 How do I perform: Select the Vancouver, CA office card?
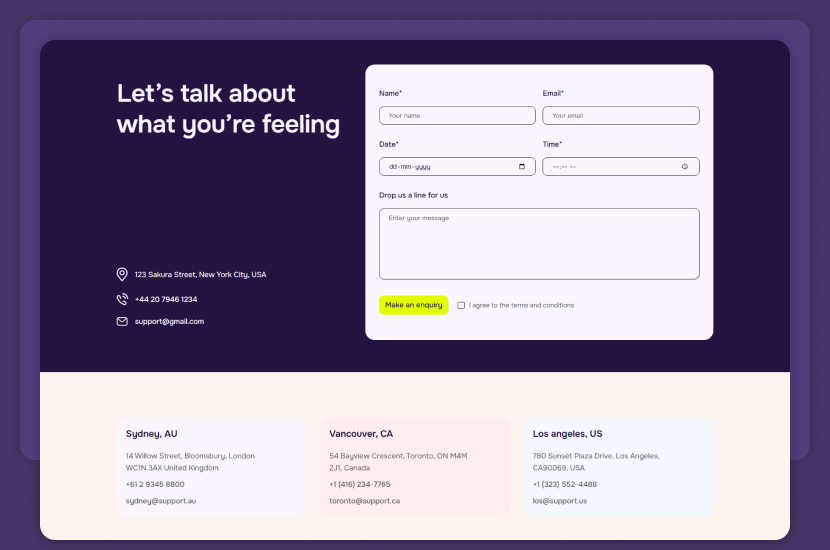414,467
